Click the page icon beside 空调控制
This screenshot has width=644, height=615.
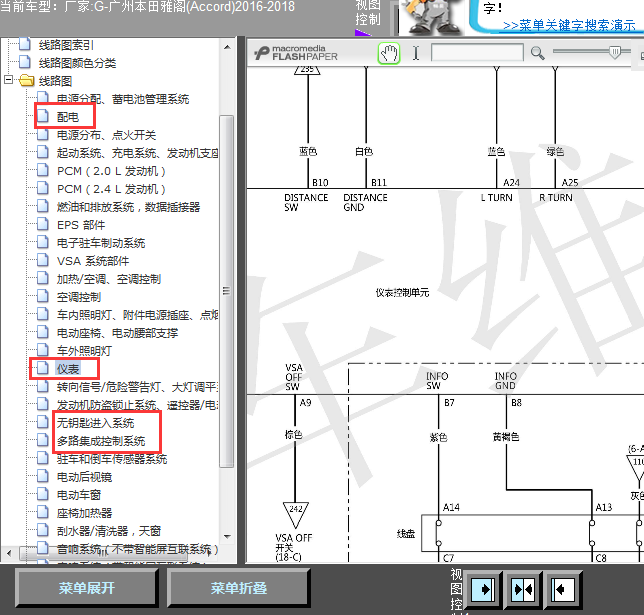coord(43,296)
